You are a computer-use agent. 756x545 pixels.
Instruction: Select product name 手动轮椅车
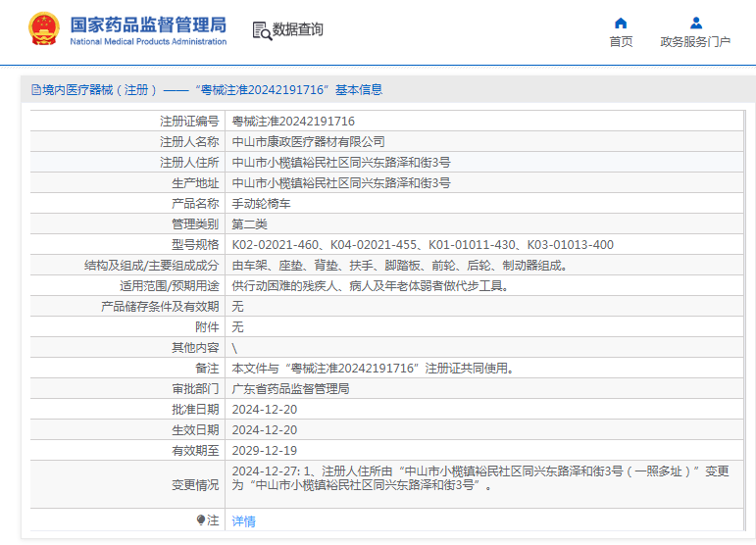coord(261,203)
